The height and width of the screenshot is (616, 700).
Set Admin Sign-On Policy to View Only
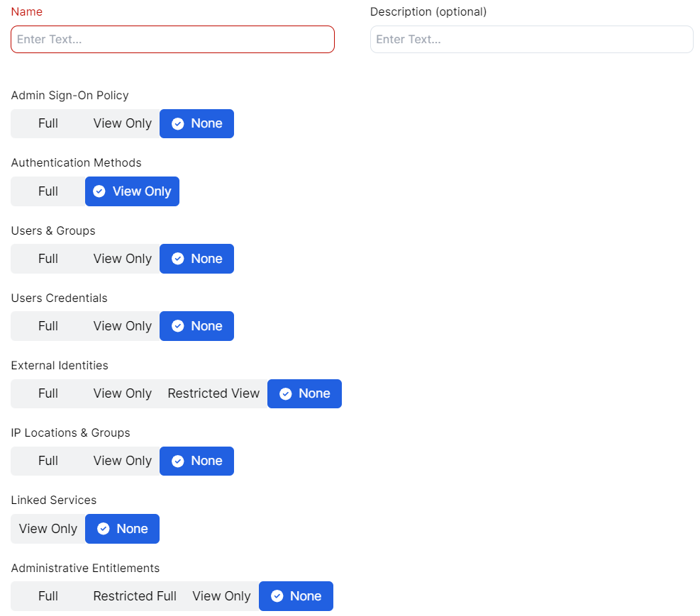[x=122, y=123]
